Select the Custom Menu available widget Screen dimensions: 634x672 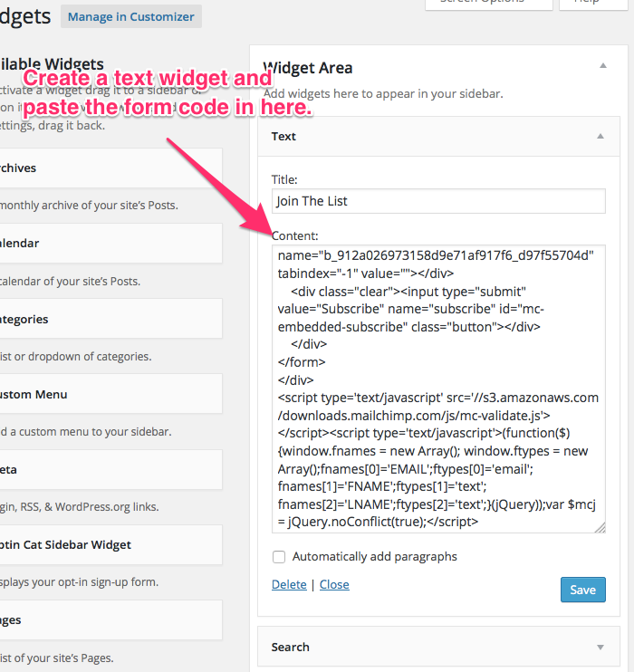coord(109,395)
